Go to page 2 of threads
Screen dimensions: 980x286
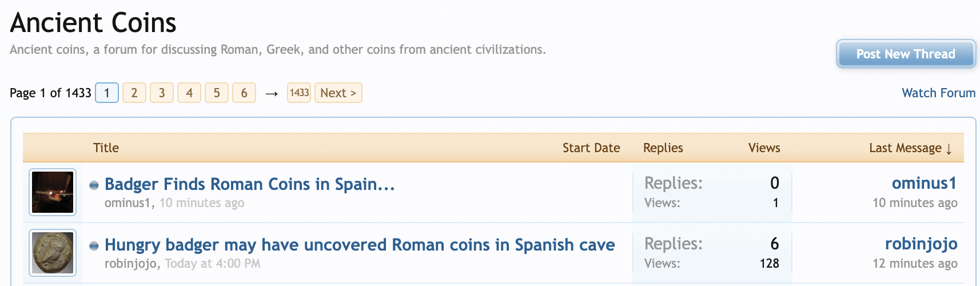pos(134,93)
